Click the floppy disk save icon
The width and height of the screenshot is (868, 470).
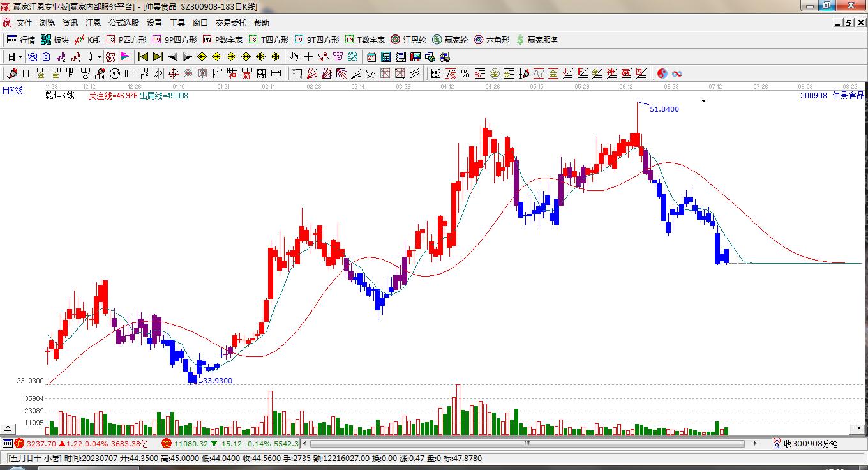click(415, 57)
